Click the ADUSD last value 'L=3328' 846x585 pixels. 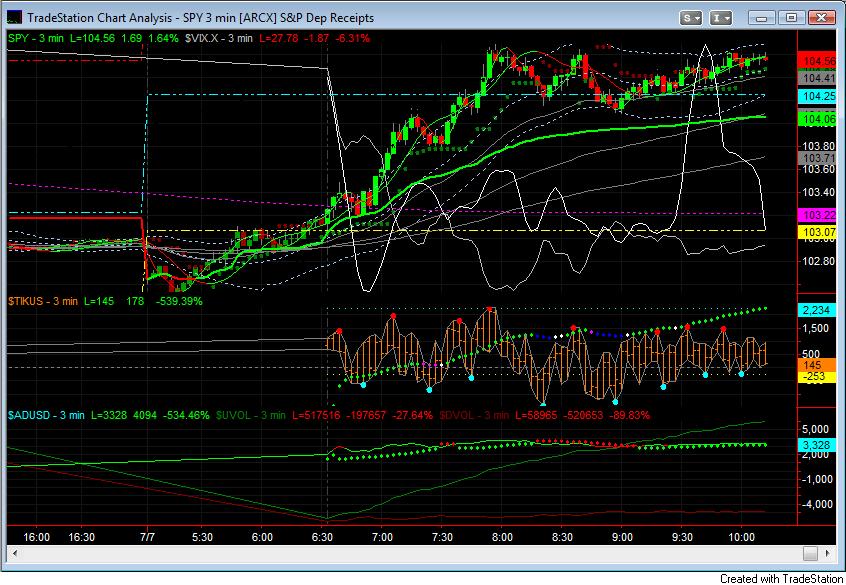click(108, 415)
